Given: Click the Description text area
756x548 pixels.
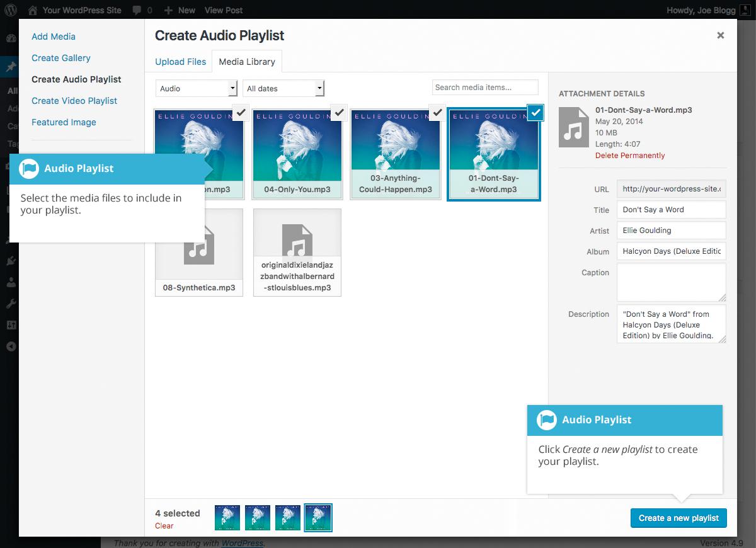Looking at the screenshot, I should click(x=672, y=324).
